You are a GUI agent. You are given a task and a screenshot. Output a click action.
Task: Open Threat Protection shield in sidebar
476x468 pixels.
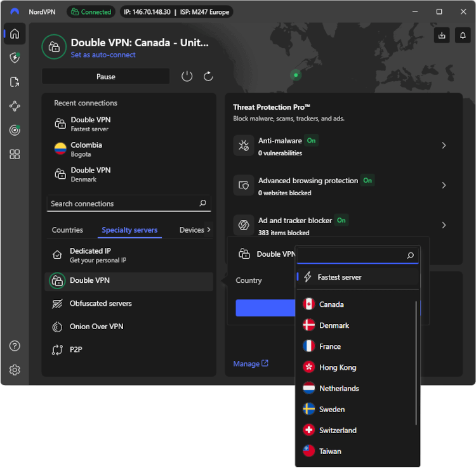tap(15, 58)
